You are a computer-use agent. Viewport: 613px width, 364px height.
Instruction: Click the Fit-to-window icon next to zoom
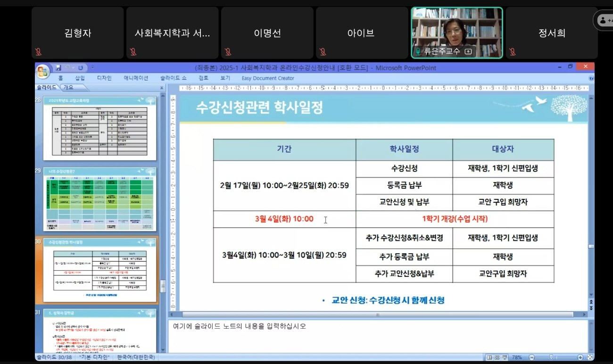coord(591,357)
